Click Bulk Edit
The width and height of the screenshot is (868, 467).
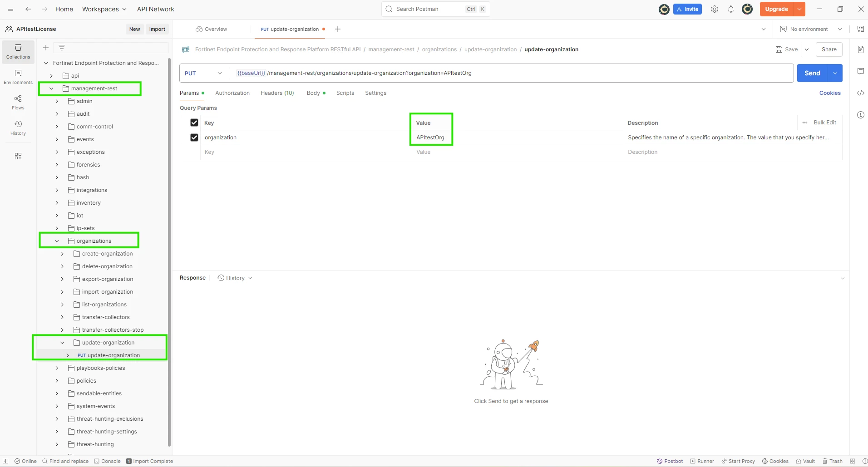[825, 123]
